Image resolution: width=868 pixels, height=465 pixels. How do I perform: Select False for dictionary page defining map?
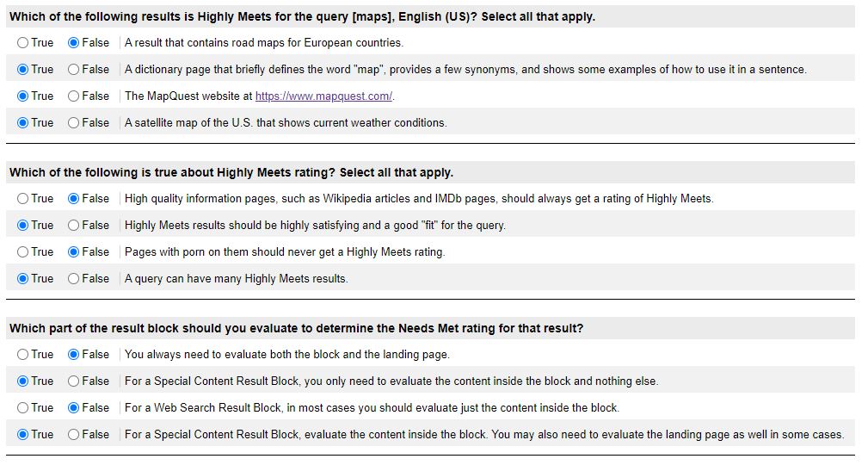pos(74,69)
